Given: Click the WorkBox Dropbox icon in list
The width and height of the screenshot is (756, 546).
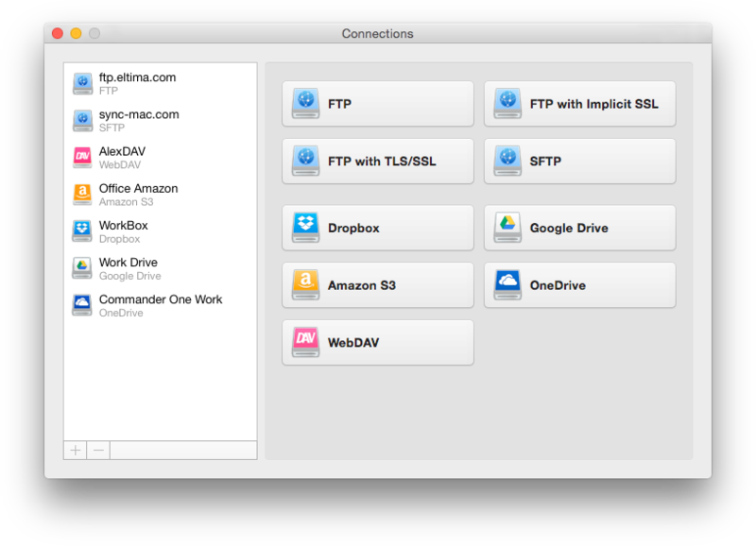Looking at the screenshot, I should click(82, 231).
